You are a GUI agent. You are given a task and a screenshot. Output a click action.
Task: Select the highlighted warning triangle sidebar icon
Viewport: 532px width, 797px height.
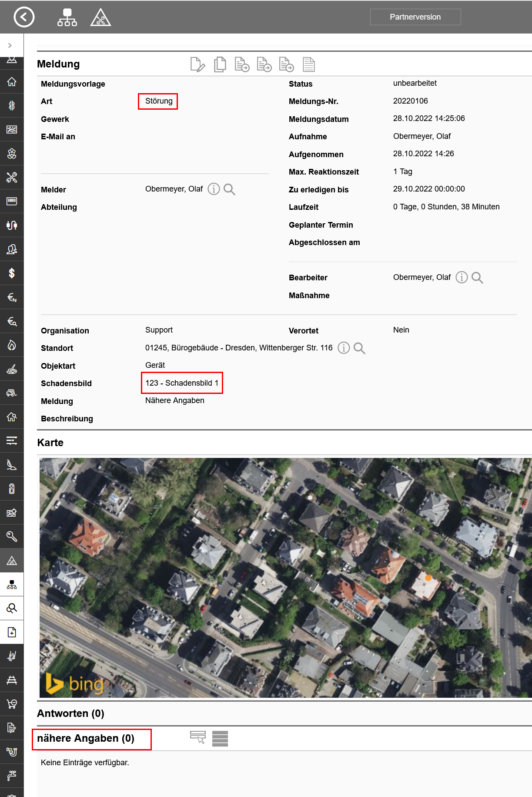coord(12,560)
